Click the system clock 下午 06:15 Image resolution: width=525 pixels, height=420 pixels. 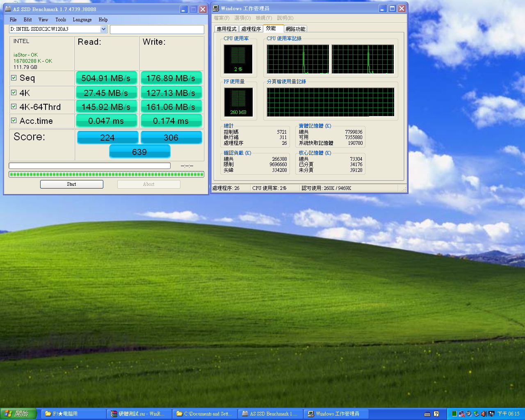(x=509, y=414)
